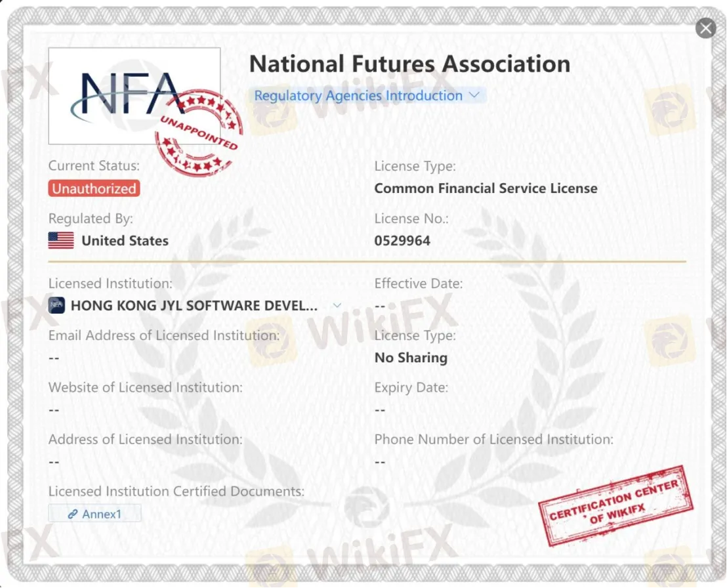
Task: Click Email Address of Licensed Institution label
Action: [x=164, y=335]
